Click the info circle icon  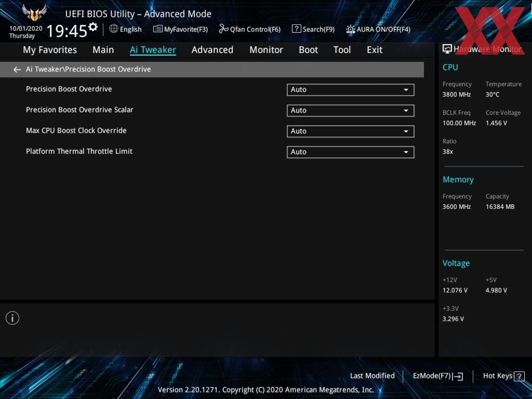13,318
